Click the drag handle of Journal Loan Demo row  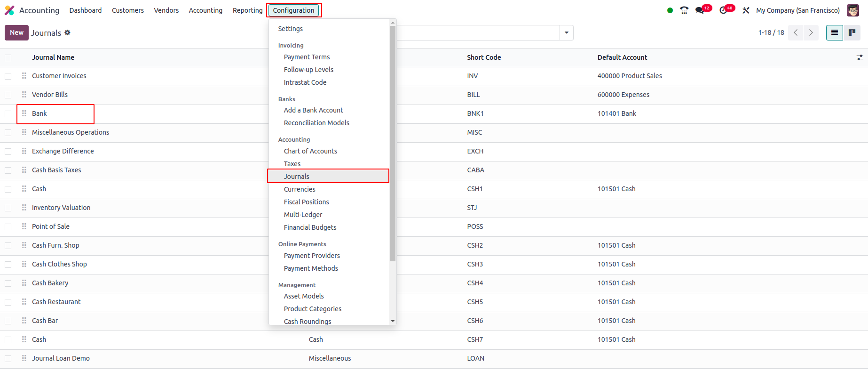(24, 358)
